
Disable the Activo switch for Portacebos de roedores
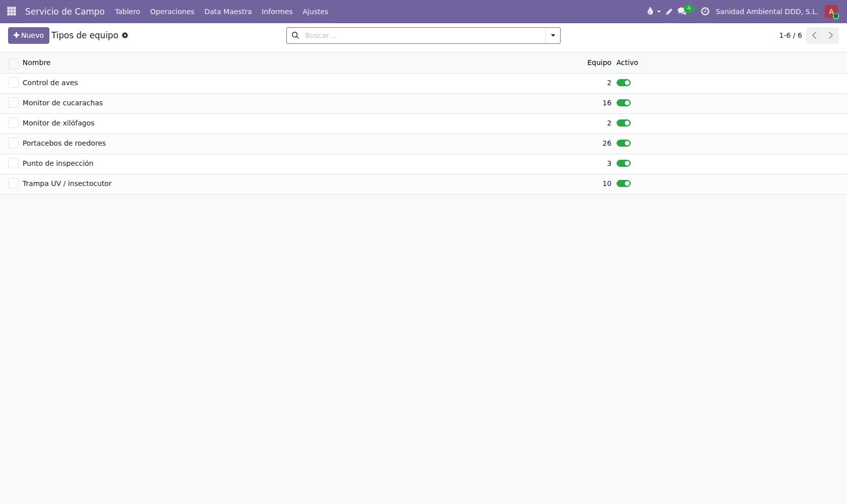624,143
